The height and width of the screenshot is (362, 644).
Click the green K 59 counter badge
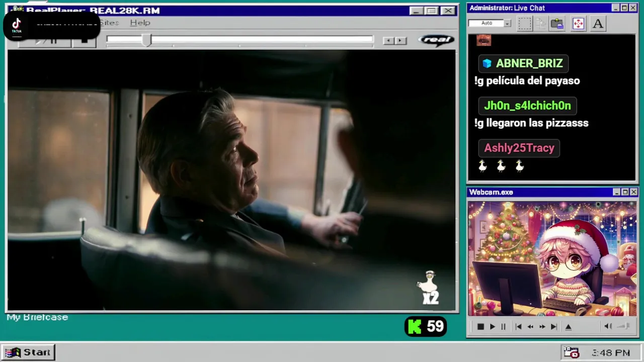(x=426, y=327)
